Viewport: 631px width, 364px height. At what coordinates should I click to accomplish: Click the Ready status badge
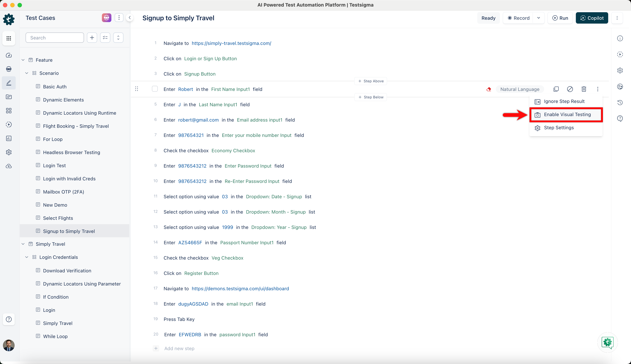[x=488, y=18]
